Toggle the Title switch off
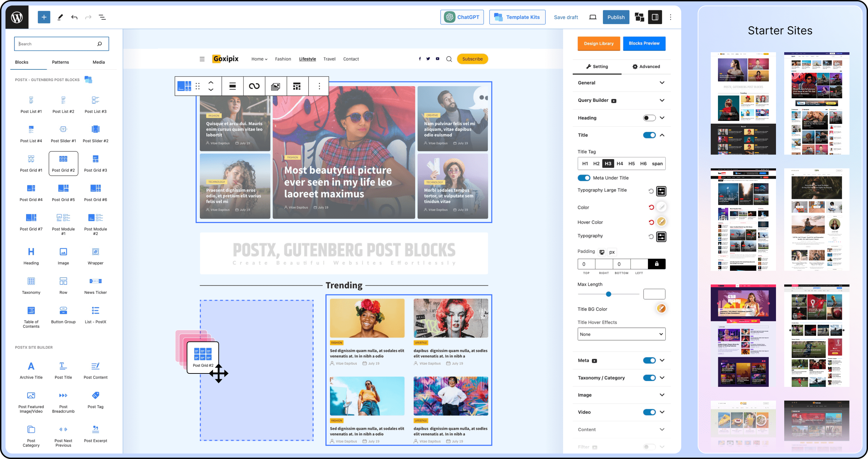The height and width of the screenshot is (459, 868). 649,135
